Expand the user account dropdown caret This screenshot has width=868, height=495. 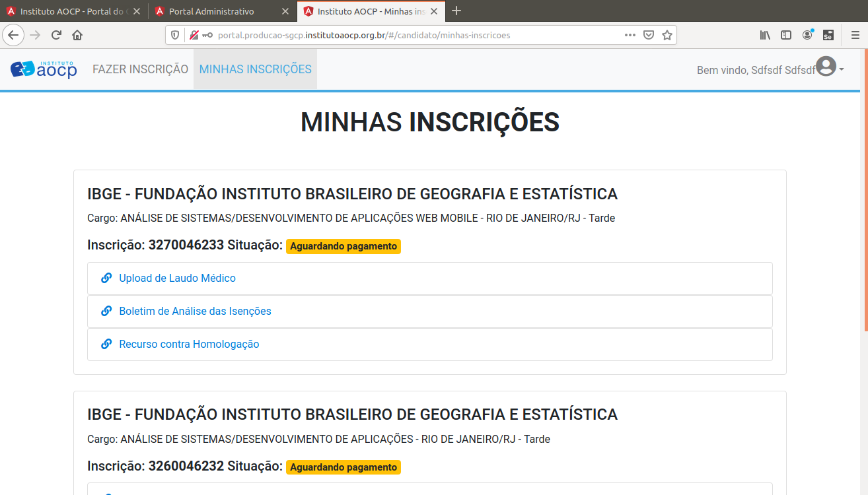pyautogui.click(x=842, y=69)
